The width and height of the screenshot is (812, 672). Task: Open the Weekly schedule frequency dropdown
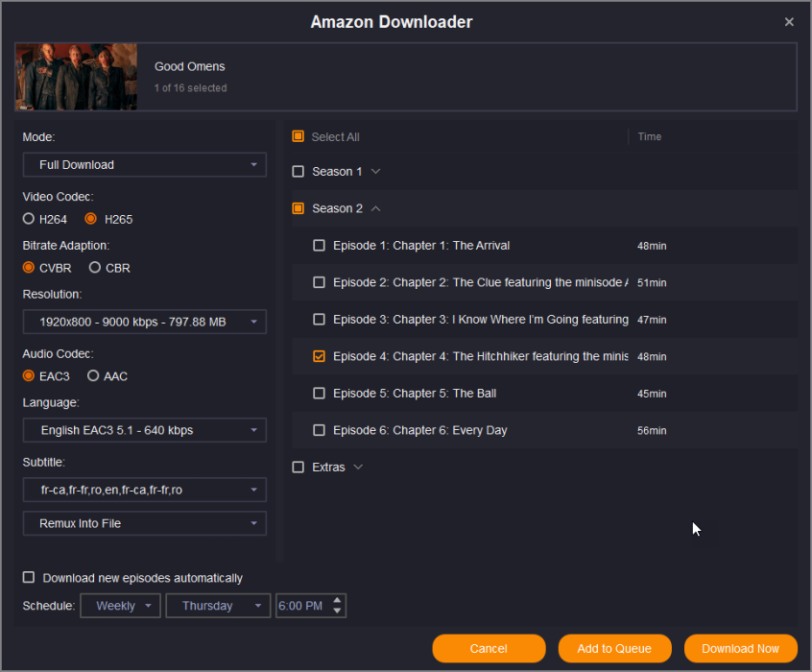click(x=120, y=606)
